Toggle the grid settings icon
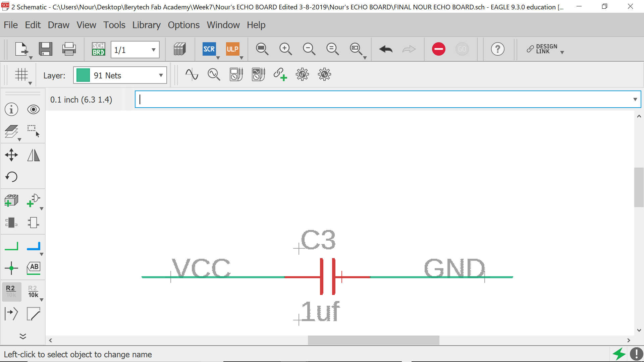 (x=21, y=74)
